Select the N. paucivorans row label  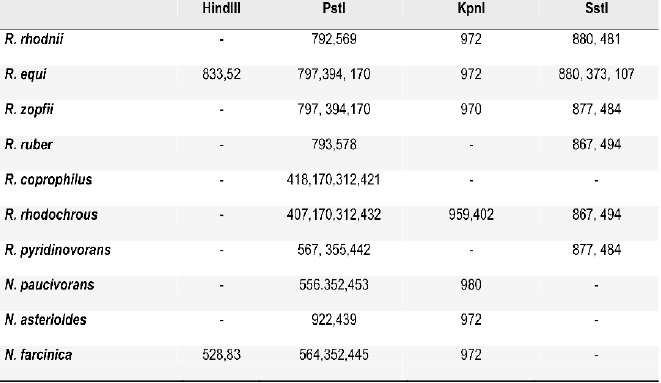[x=49, y=285]
